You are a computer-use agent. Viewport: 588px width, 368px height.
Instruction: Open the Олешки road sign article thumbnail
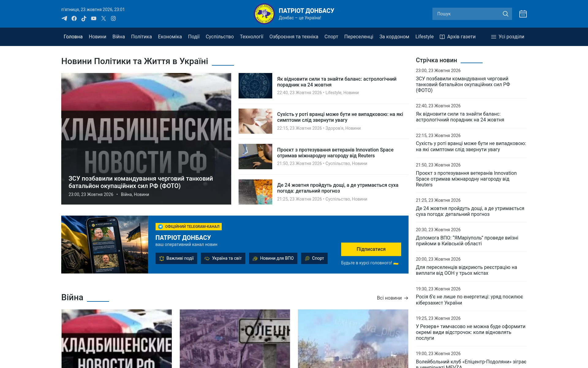pos(235,339)
